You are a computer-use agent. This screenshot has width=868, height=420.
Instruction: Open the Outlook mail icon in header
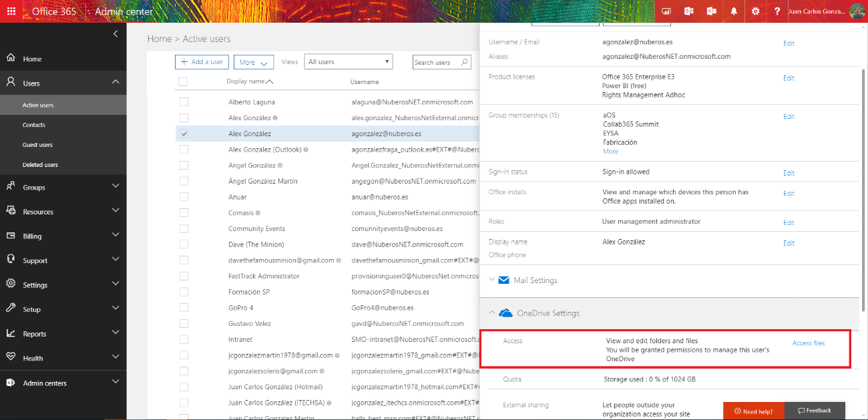click(x=688, y=11)
